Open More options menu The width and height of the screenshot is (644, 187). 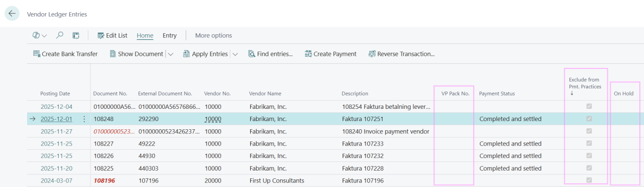pos(213,36)
